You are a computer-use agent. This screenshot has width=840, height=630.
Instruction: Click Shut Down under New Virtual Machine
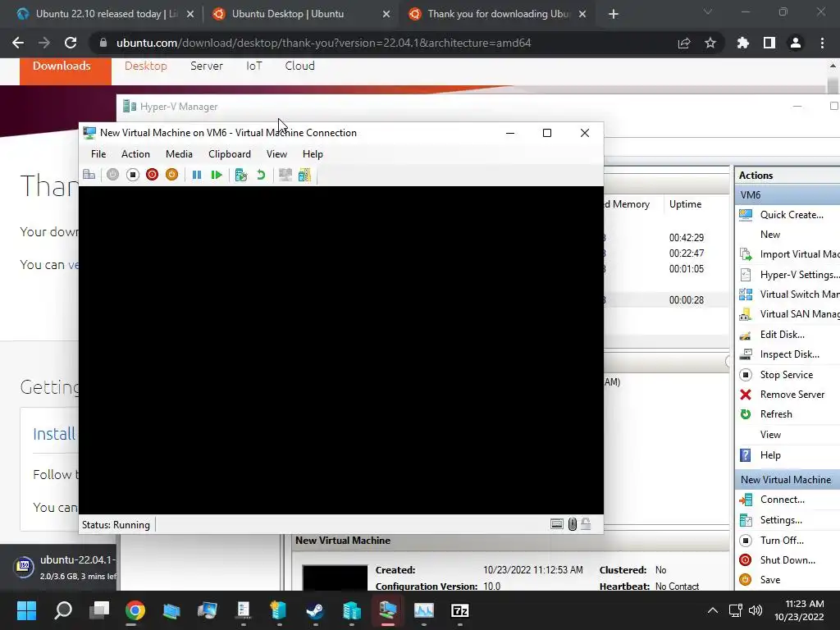tap(789, 560)
